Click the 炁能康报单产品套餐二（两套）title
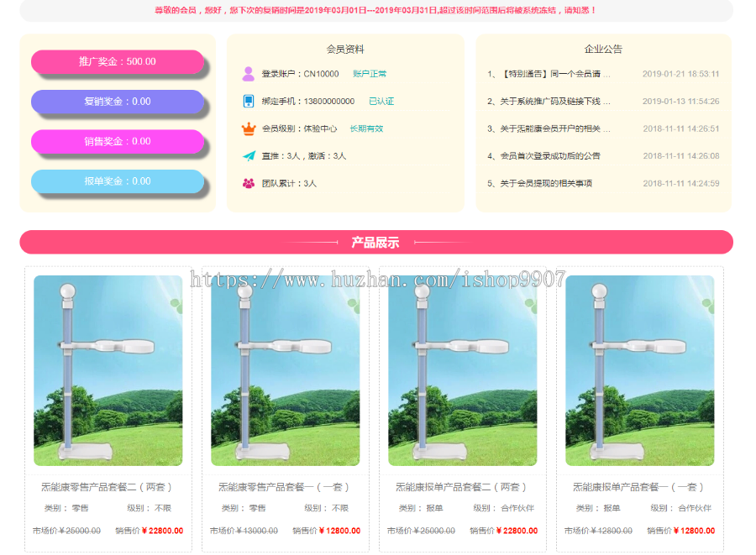This screenshot has height=555, width=756. coord(462,487)
